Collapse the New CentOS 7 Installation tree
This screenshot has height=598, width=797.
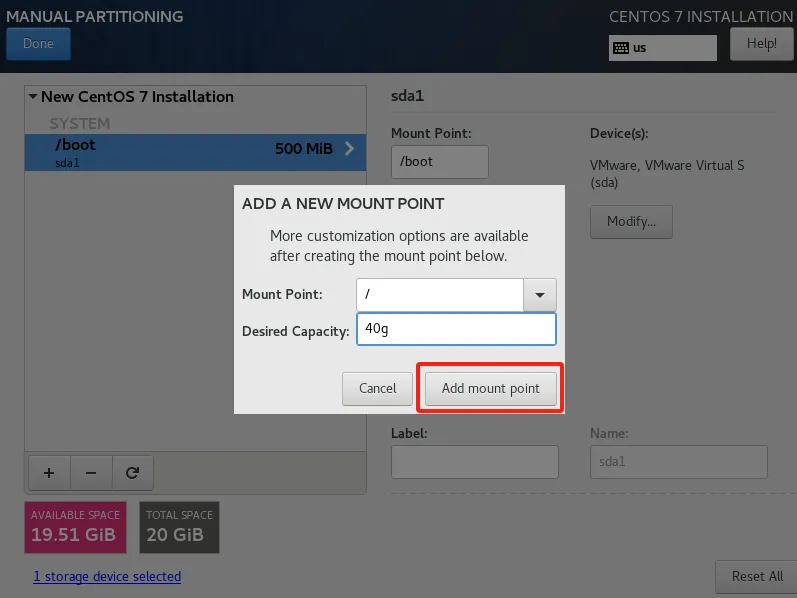[x=33, y=97]
